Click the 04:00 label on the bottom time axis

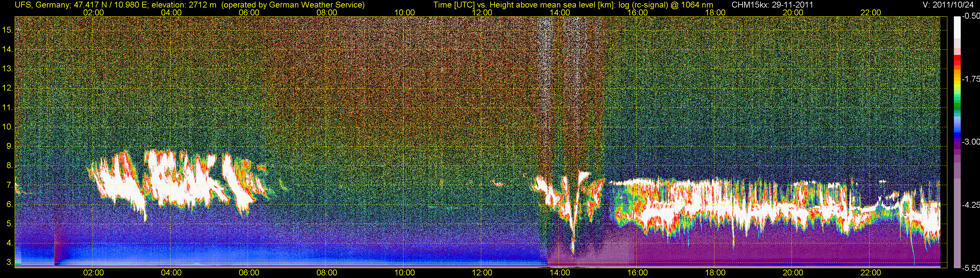click(171, 273)
